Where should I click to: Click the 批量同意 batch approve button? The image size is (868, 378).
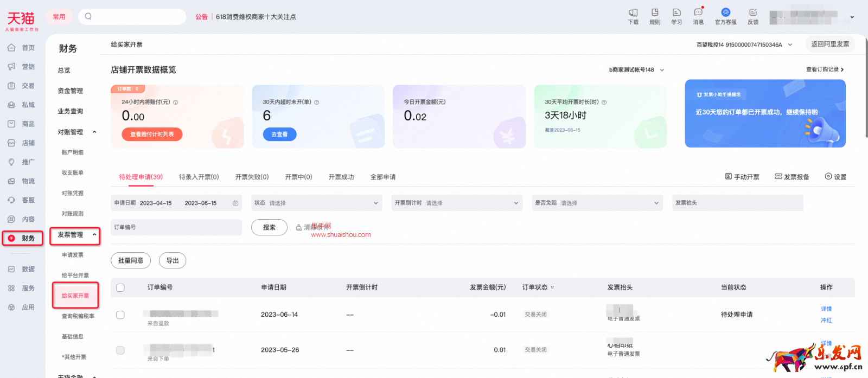131,261
